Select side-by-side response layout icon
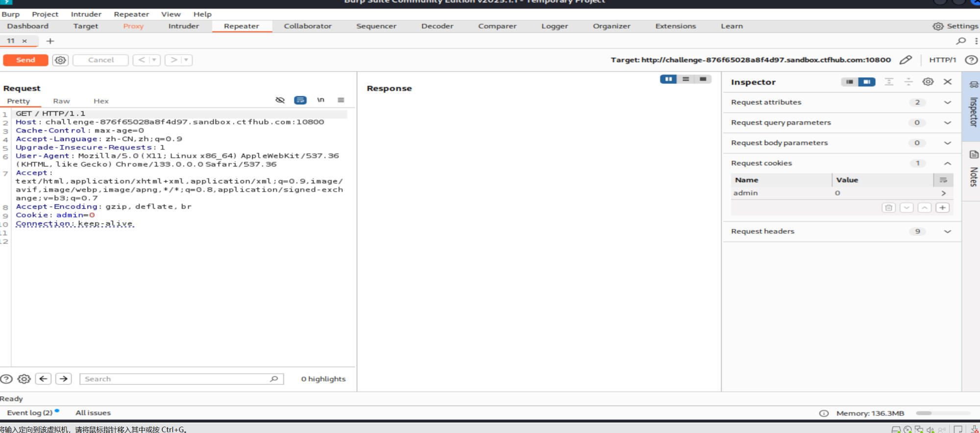Screen dimensions: 980x433 [x=668, y=79]
